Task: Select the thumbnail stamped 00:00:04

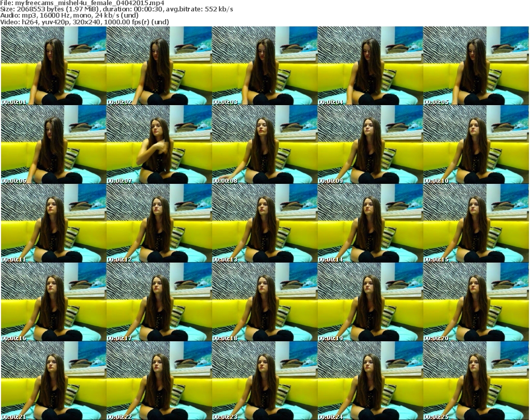Action: pos(370,66)
